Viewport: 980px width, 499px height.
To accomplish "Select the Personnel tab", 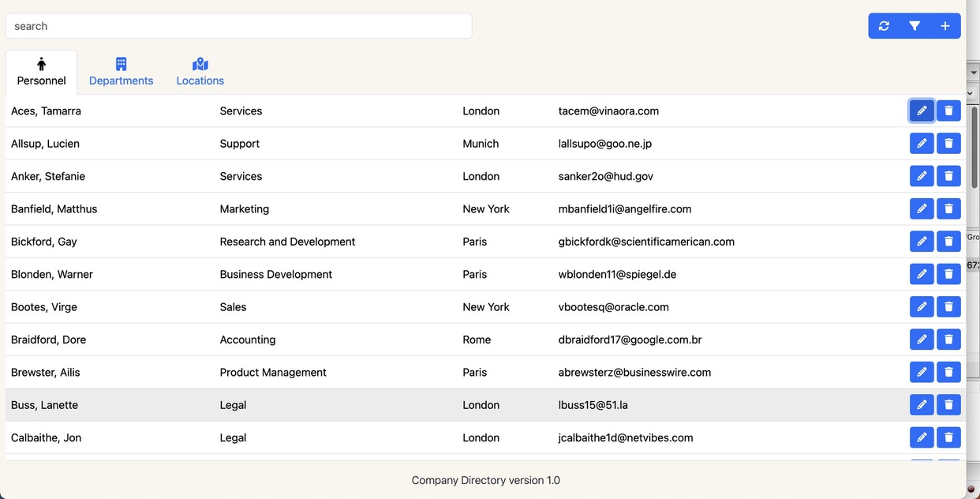I will pyautogui.click(x=41, y=72).
